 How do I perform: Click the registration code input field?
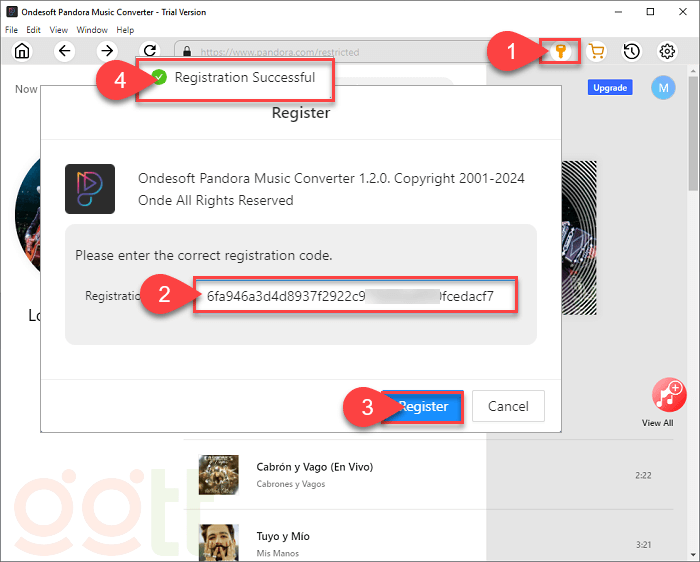(x=355, y=297)
